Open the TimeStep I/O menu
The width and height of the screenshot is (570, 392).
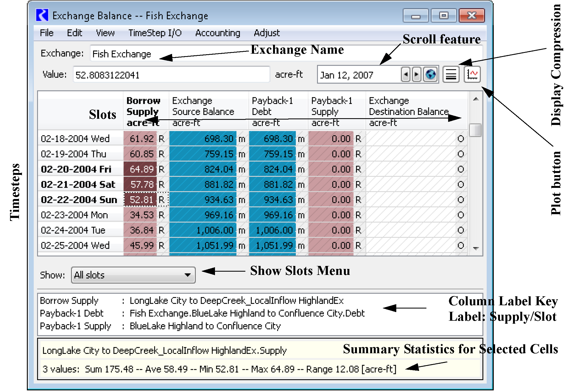coord(155,33)
